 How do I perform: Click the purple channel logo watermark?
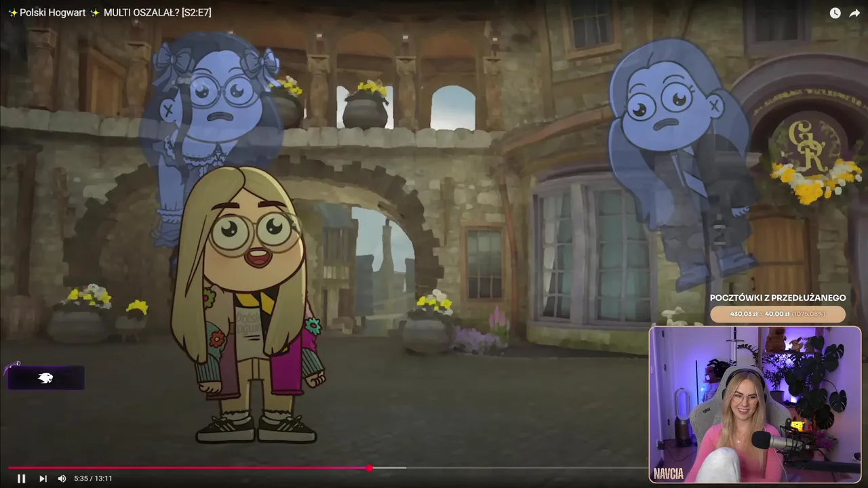[45, 378]
